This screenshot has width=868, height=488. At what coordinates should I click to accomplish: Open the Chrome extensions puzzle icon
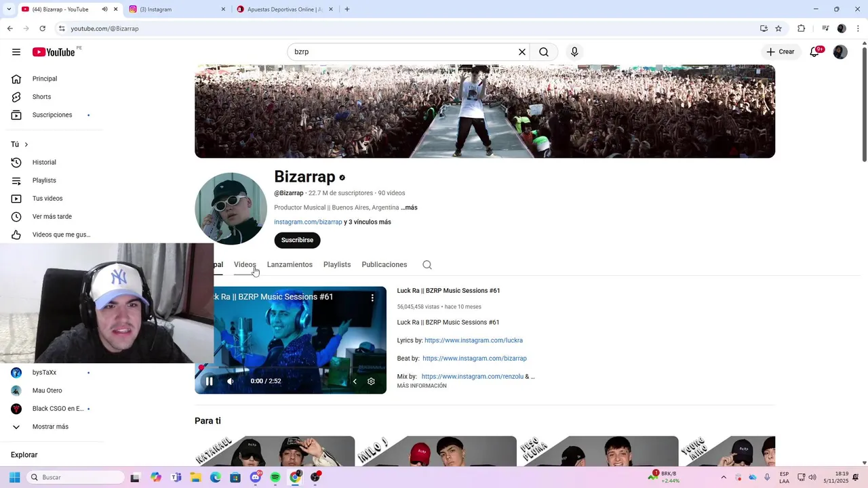pyautogui.click(x=802, y=28)
